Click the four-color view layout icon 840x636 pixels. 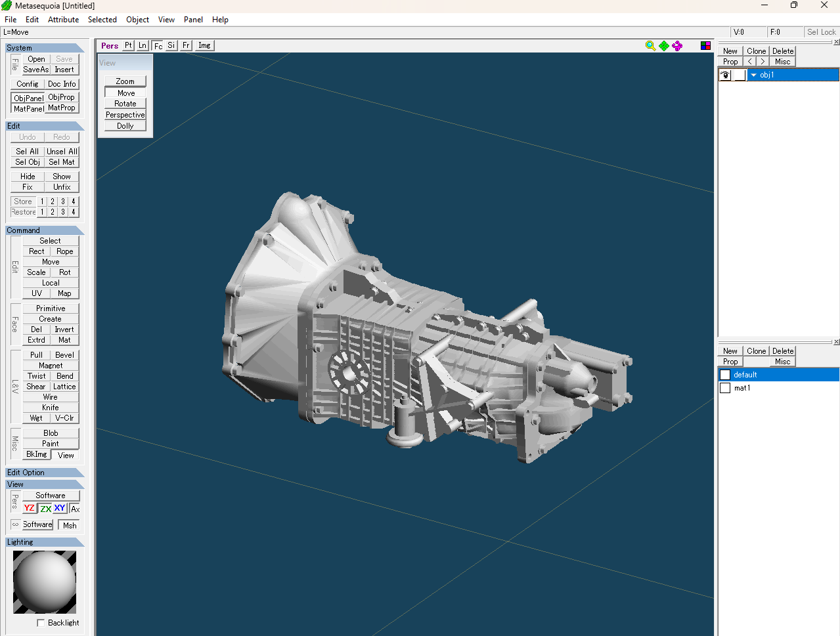coord(705,45)
